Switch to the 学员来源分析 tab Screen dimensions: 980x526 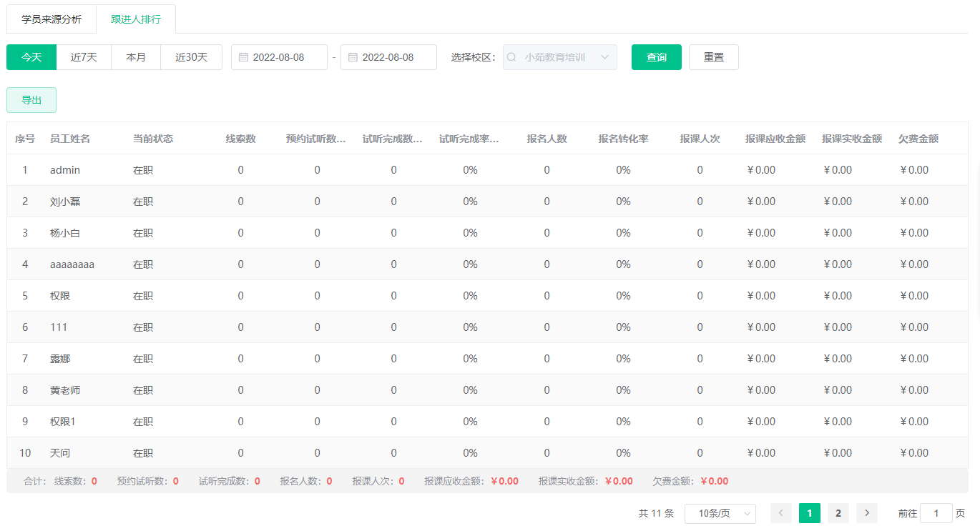click(52, 19)
